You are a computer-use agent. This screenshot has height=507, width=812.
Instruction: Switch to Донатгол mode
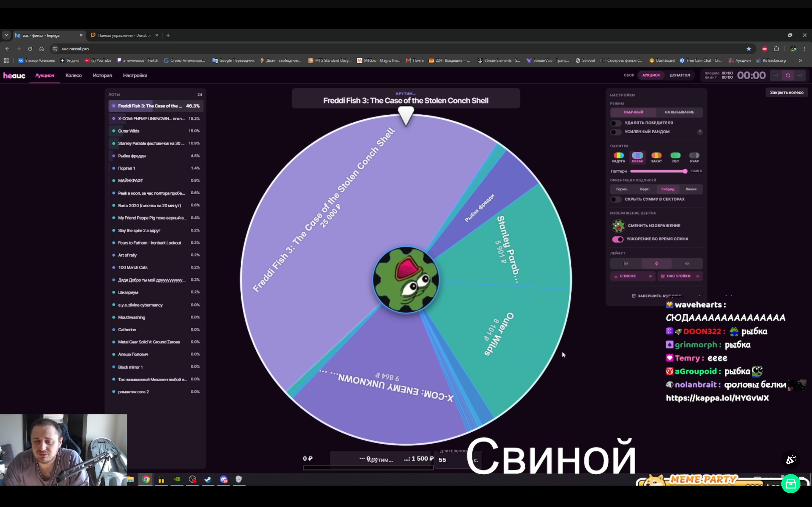[680, 75]
